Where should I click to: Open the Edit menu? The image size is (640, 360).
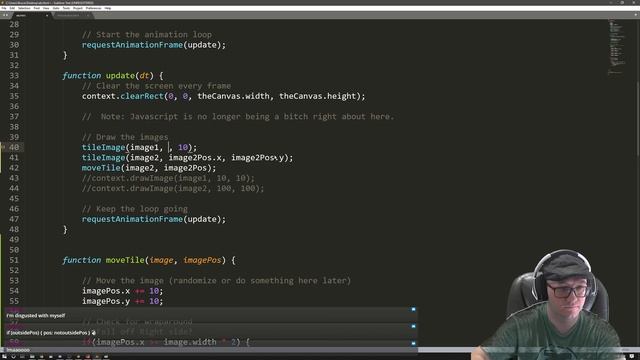pos(12,8)
